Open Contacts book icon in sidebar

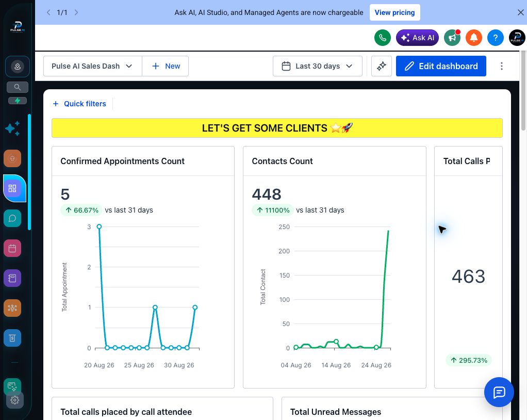point(12,278)
